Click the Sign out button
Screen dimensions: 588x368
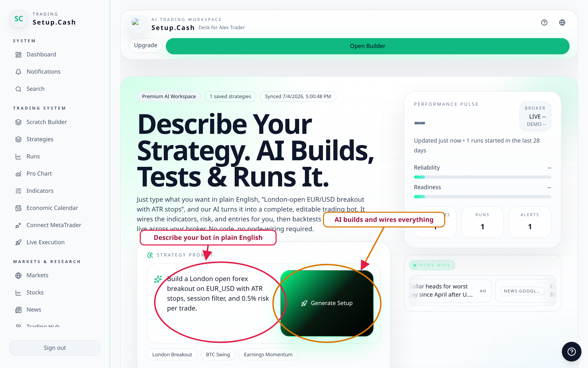(x=55, y=348)
